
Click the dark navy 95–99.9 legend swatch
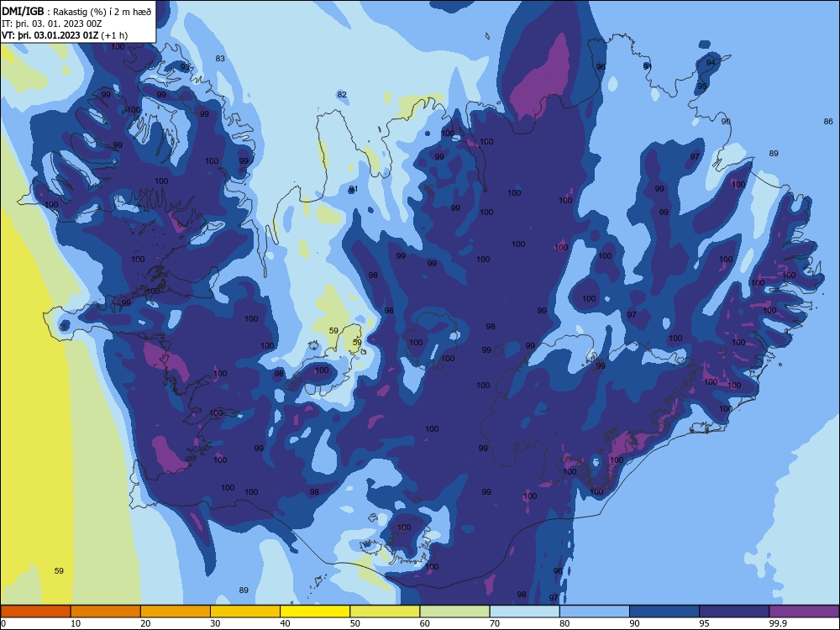[734, 612]
